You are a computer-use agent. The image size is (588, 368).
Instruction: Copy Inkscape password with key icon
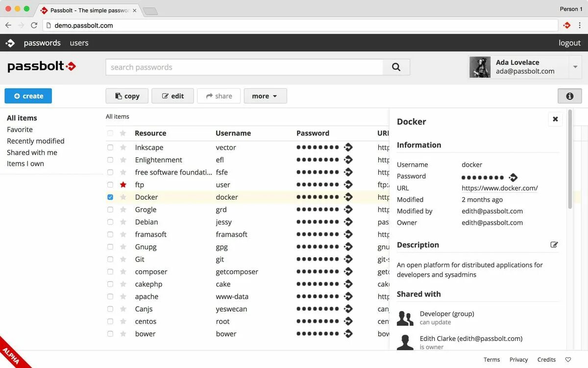(348, 147)
